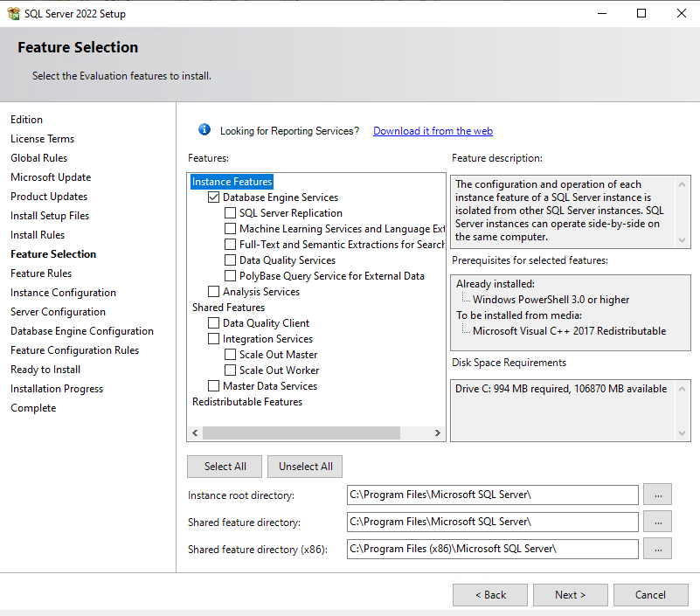Enable Data Quality Client

(x=213, y=322)
